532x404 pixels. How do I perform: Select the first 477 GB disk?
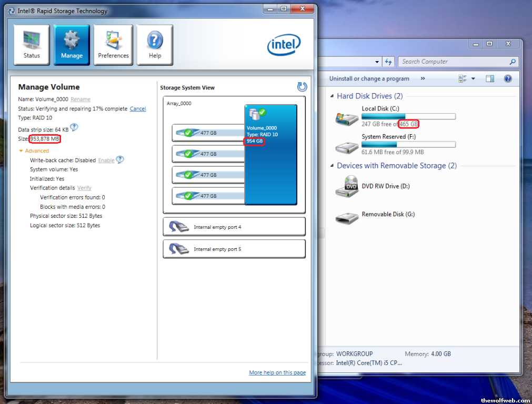pyautogui.click(x=208, y=133)
